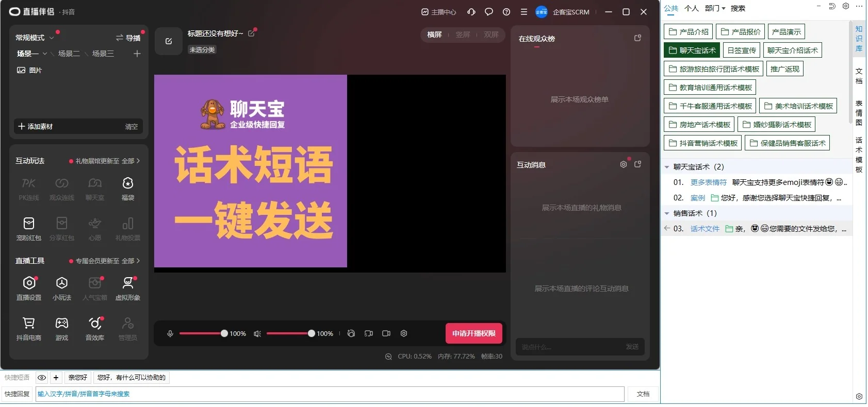Pop out the 在线观众榜 panel
The width and height of the screenshot is (868, 407).
pyautogui.click(x=637, y=38)
